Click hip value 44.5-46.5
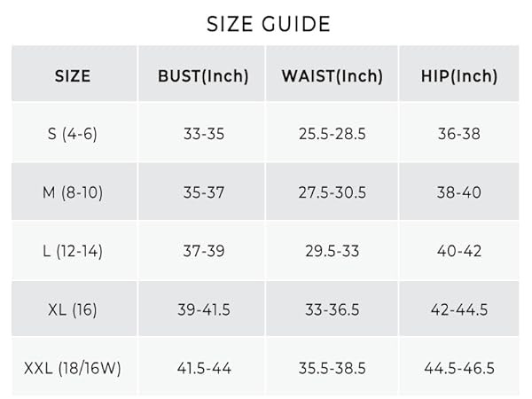Screen dimensions: 532x399 [x=459, y=368]
